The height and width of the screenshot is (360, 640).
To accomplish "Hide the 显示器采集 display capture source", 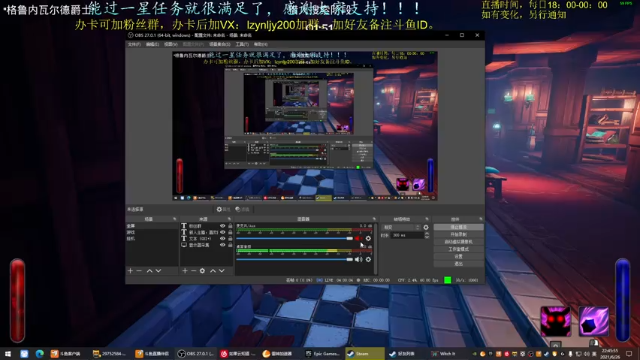I will 222,245.
